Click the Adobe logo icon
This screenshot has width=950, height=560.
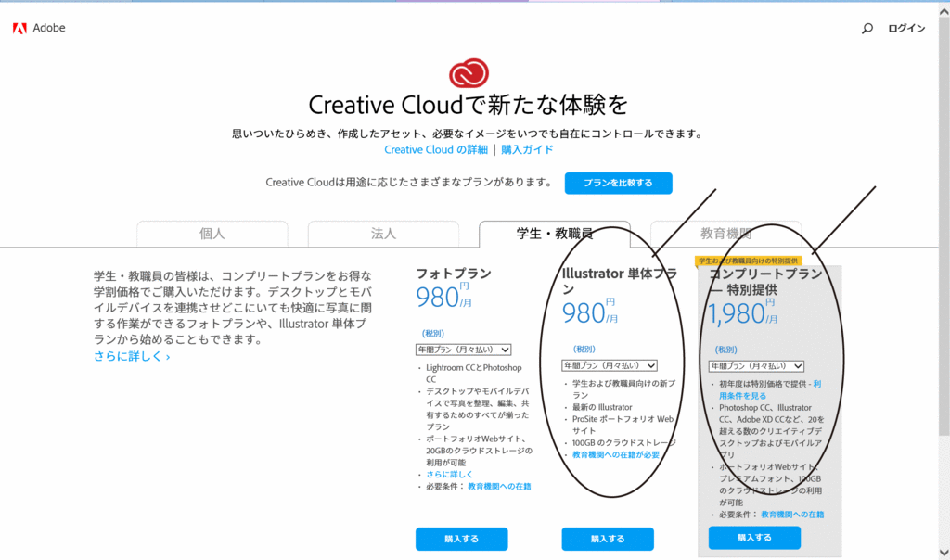pos(20,28)
